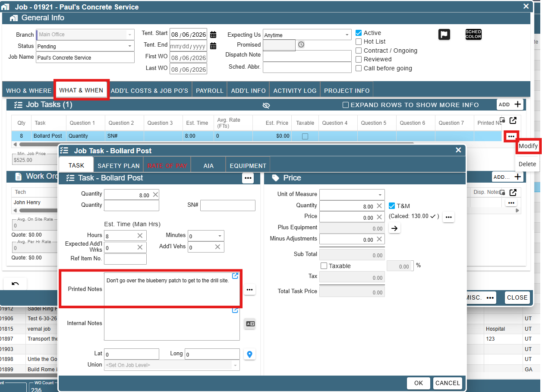
Task: Clear the Expected Add'l Wrks value
Action: pyautogui.click(x=140, y=247)
